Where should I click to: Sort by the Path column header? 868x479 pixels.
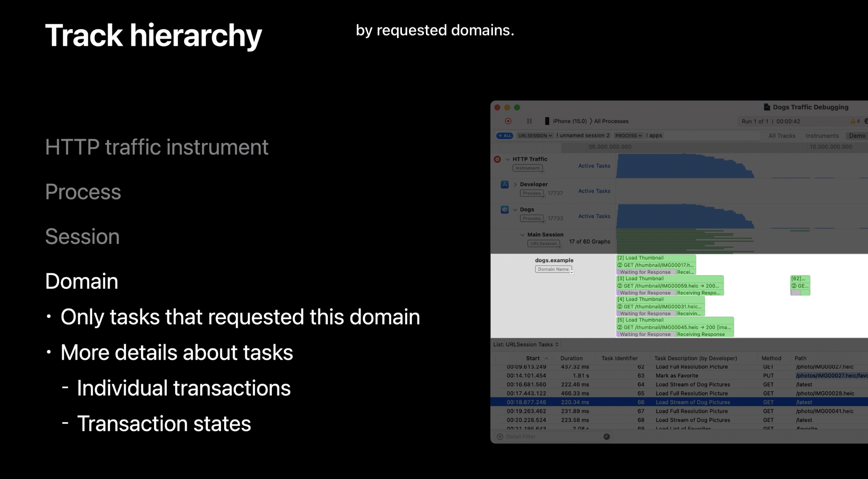pos(800,358)
